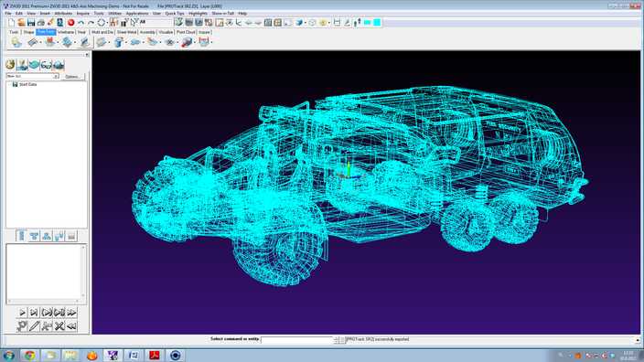
Task: Click the vertical scrollbar of lower left list
Action: click(x=83, y=272)
